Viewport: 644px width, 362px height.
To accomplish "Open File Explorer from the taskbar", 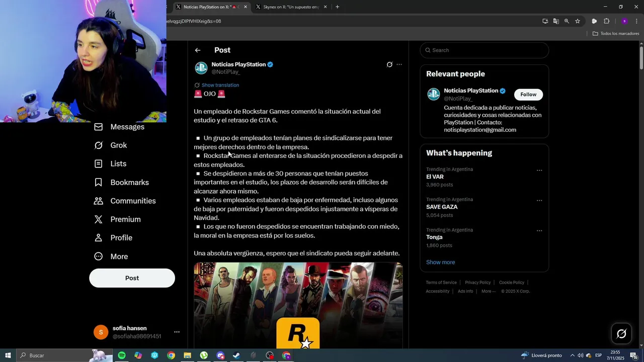I will click(x=187, y=355).
